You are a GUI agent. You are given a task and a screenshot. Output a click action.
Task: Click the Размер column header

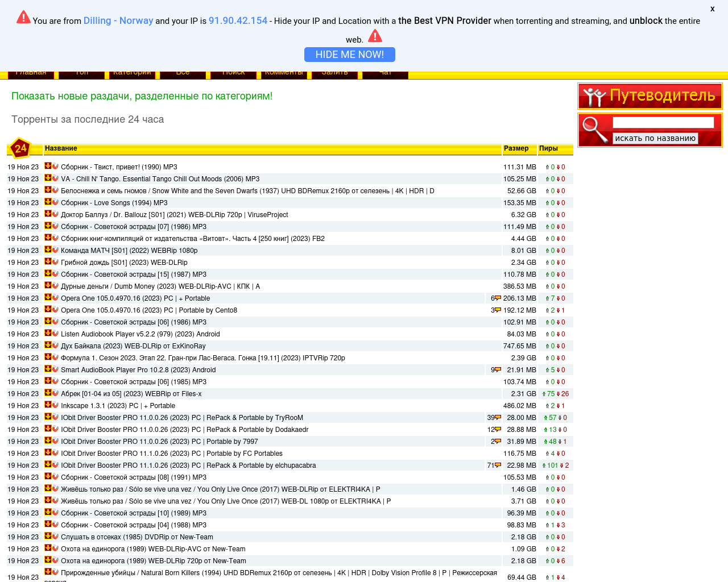click(x=516, y=148)
